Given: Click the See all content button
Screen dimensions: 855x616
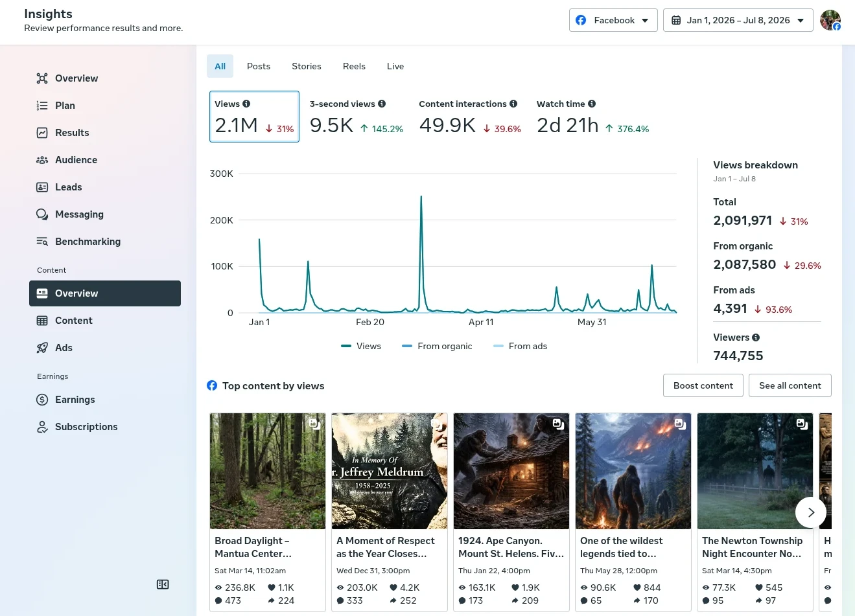Looking at the screenshot, I should tap(790, 385).
